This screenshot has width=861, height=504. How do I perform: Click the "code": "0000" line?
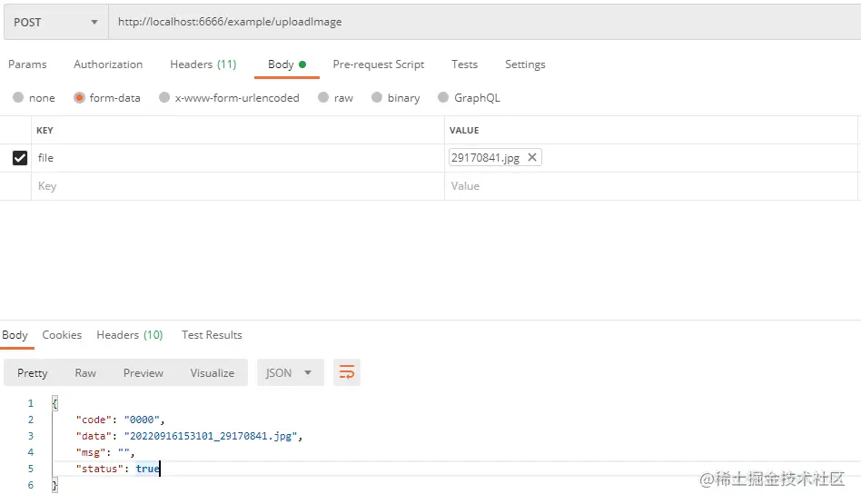point(120,420)
